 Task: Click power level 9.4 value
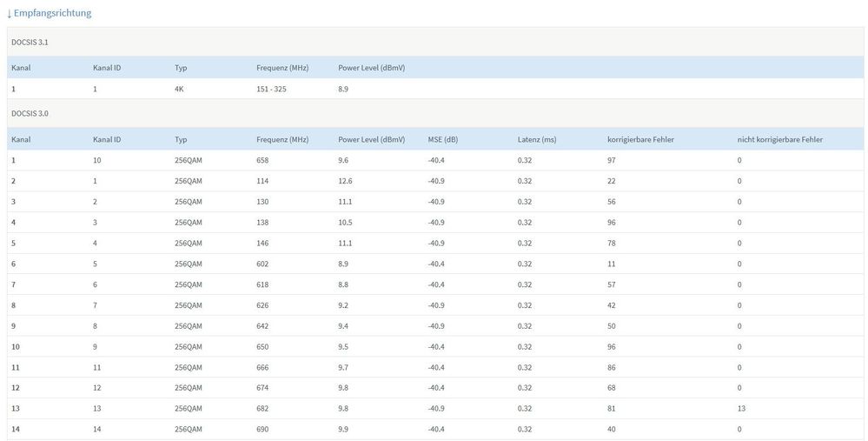coord(343,326)
